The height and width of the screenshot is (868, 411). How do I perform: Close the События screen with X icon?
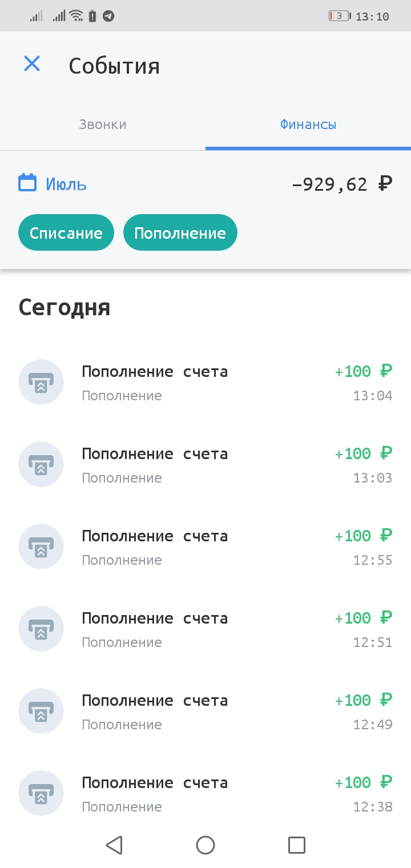(x=32, y=63)
